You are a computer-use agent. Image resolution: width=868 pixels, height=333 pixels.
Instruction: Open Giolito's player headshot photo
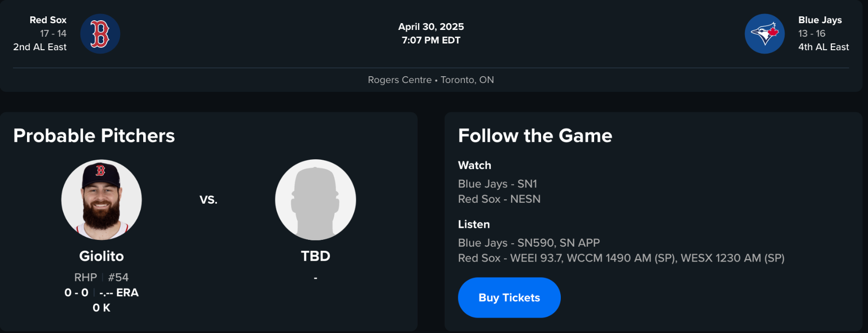[x=101, y=200]
